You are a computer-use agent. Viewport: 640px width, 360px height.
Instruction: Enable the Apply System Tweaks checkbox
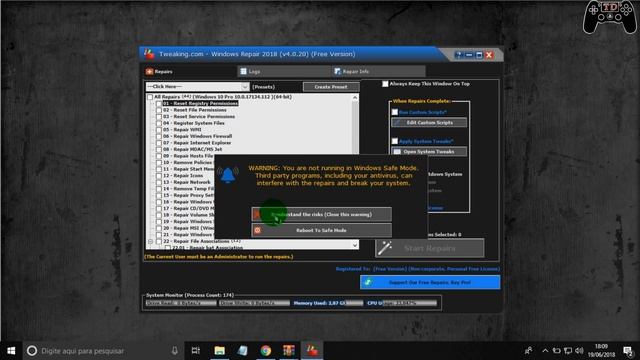(x=395, y=141)
